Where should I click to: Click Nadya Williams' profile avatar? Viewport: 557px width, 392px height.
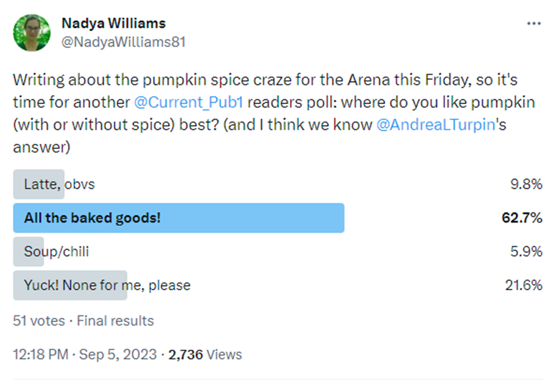click(x=32, y=33)
